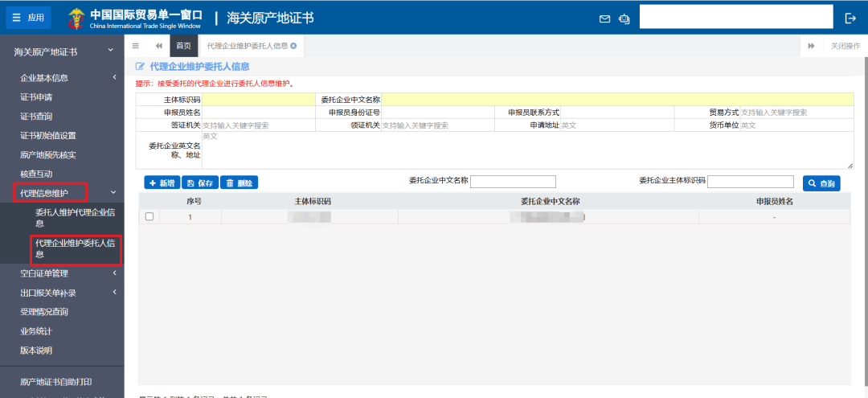Open the 领证机关 search combo box
Viewport: 868px width, 398px height.
click(438, 125)
